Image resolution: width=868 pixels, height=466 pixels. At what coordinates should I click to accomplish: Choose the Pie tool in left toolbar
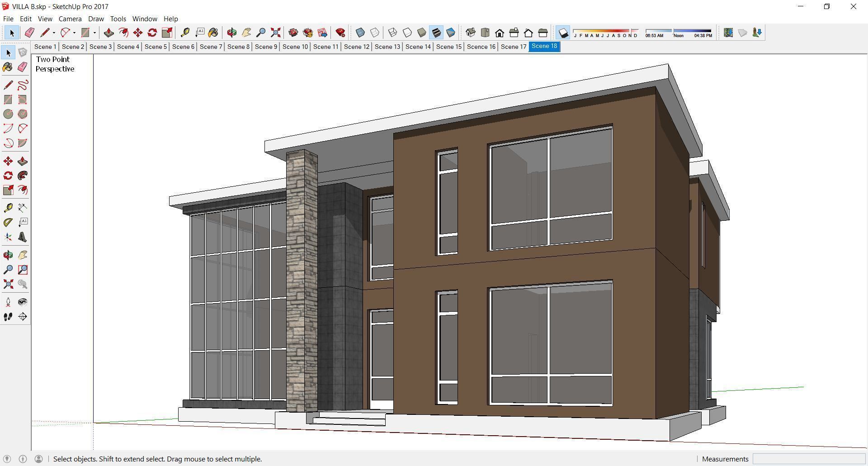(x=23, y=143)
